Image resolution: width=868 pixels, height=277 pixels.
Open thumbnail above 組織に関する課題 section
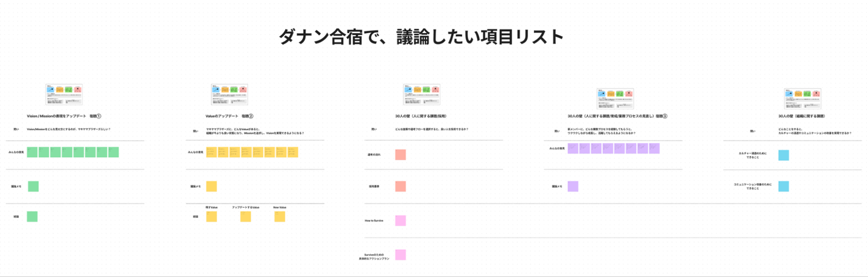(x=802, y=99)
